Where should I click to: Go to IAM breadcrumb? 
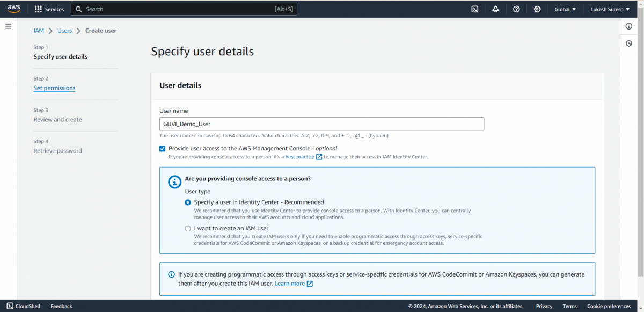[x=39, y=31]
